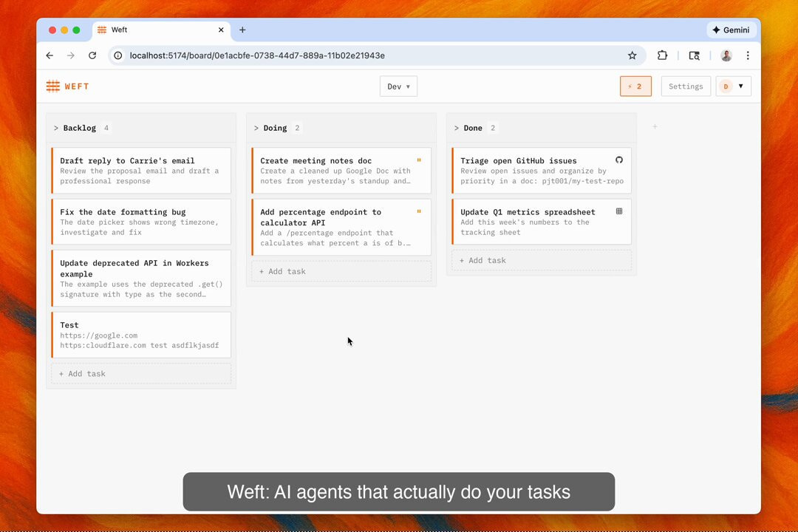Open Draft reply to Carrie's email card

[x=141, y=171]
